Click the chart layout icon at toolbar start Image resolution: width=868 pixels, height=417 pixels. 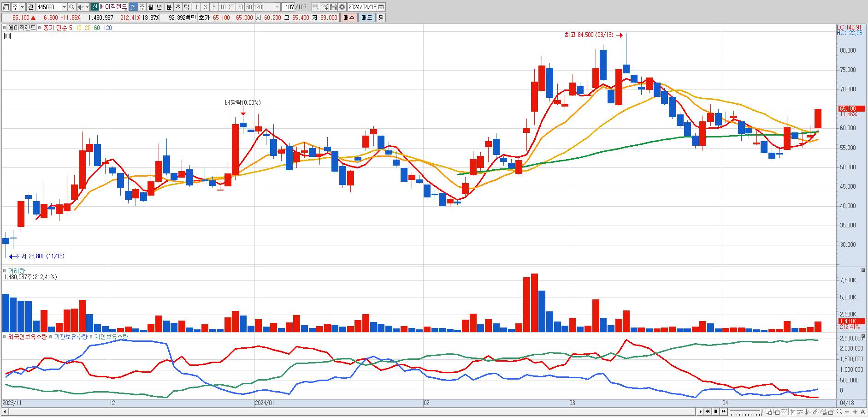[x=6, y=7]
